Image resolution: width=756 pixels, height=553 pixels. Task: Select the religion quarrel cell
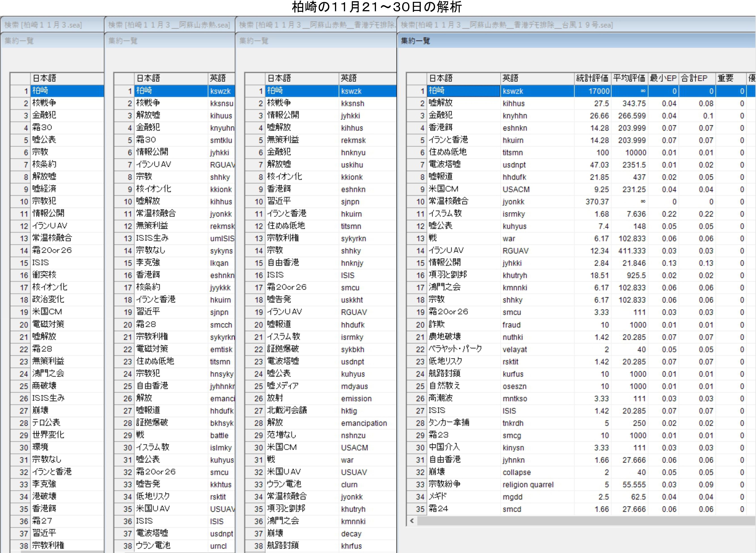coord(528,484)
